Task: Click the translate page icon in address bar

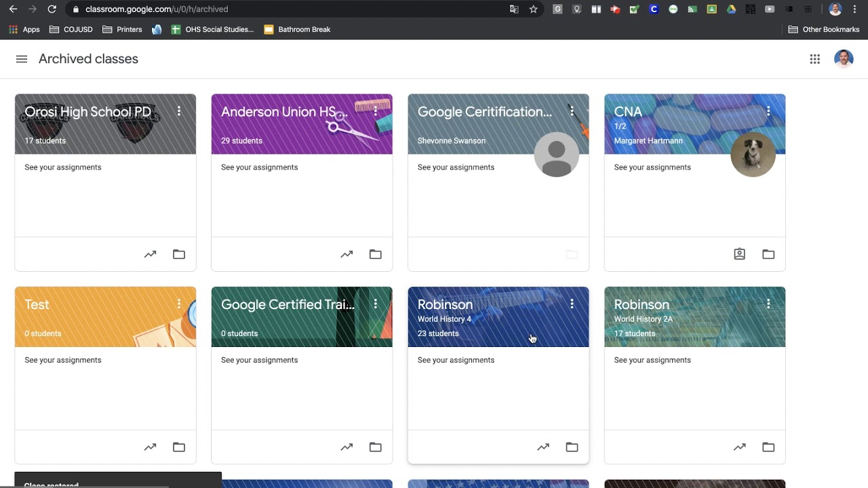Action: point(514,9)
